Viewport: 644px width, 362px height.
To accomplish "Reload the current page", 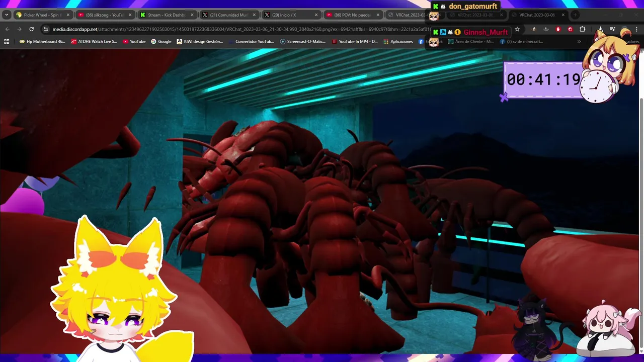I will 31,29.
